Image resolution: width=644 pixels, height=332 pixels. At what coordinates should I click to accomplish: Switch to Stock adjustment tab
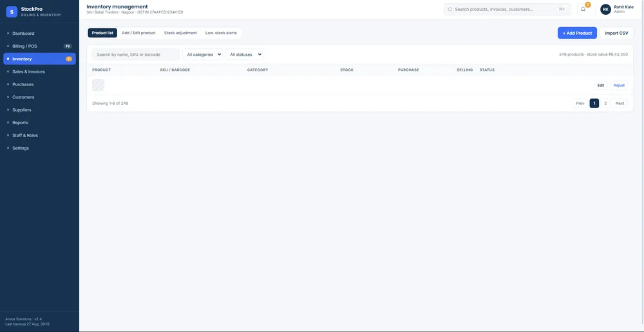[180, 33]
